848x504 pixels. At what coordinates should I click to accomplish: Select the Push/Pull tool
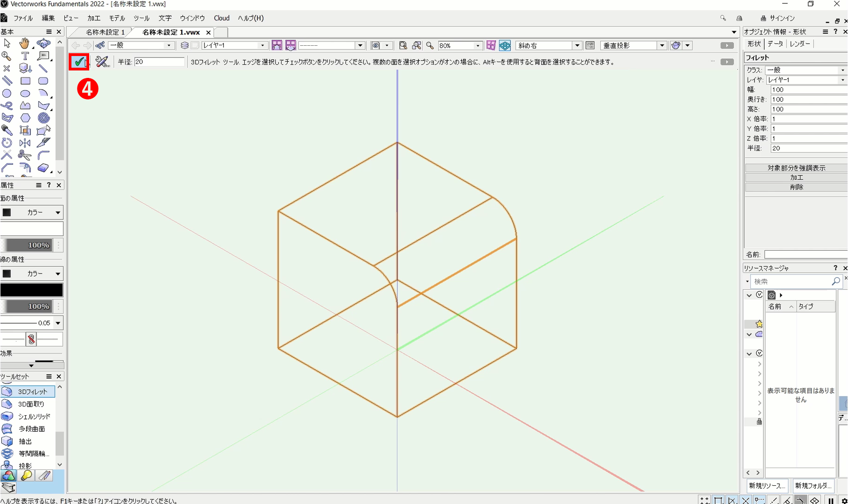(x=25, y=68)
